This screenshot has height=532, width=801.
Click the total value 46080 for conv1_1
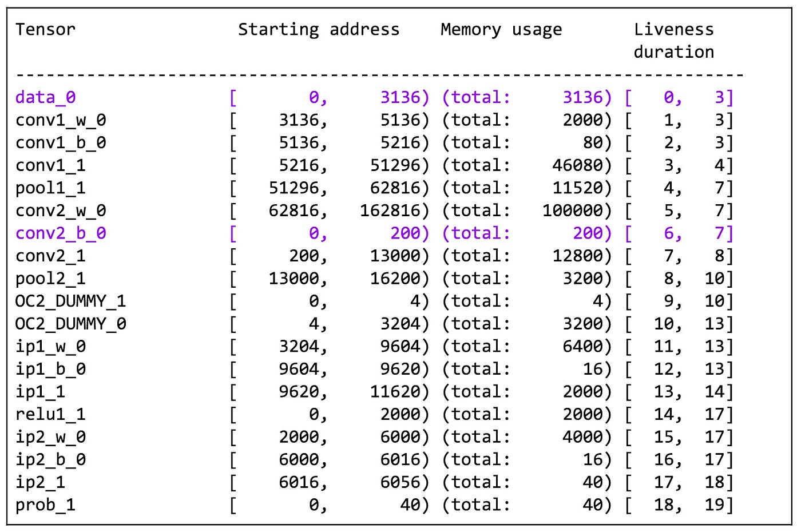[577, 165]
